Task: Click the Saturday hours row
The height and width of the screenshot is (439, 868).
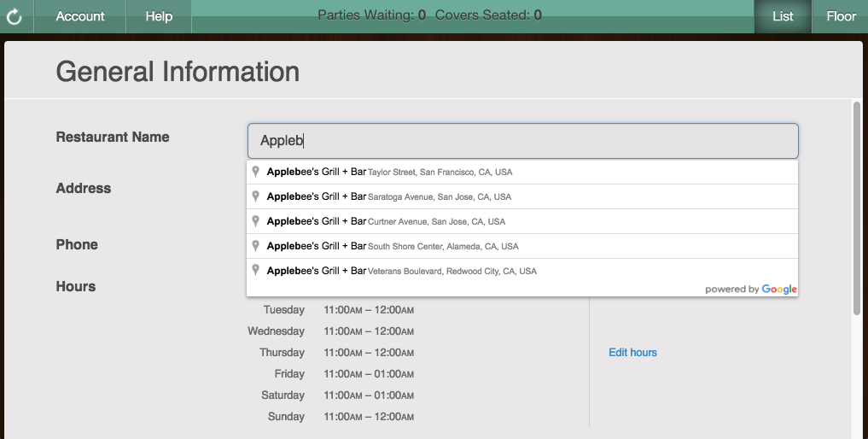Action: [x=338, y=395]
